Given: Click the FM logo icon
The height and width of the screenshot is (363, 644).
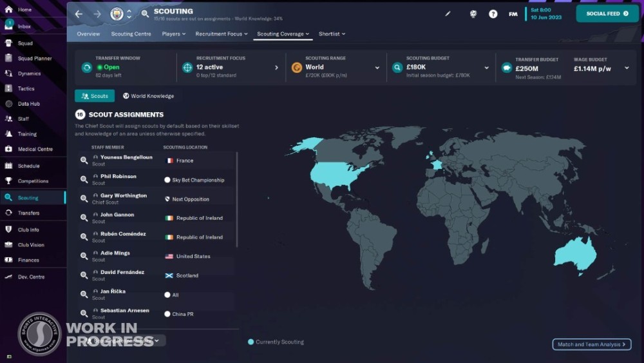Looking at the screenshot, I should [x=513, y=14].
